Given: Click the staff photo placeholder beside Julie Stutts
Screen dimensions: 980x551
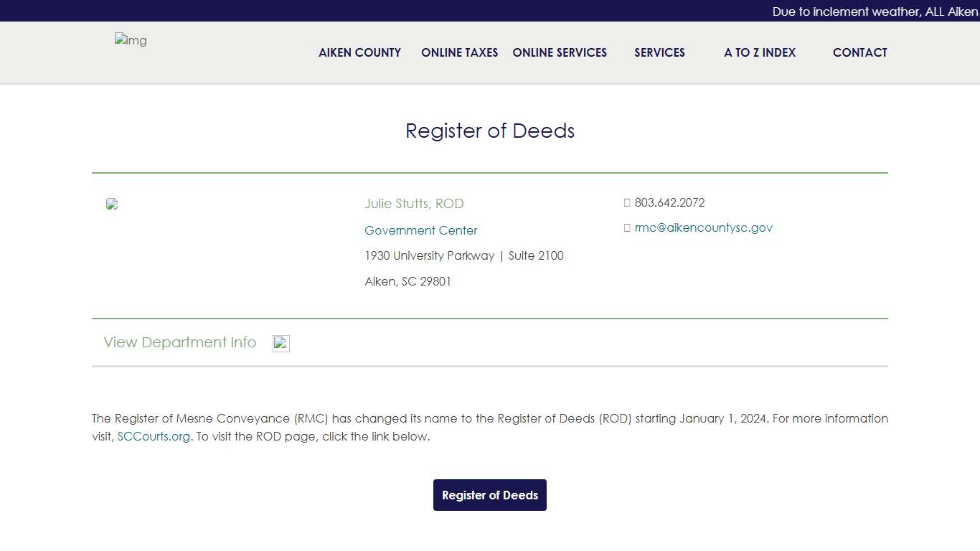Looking at the screenshot, I should (112, 204).
